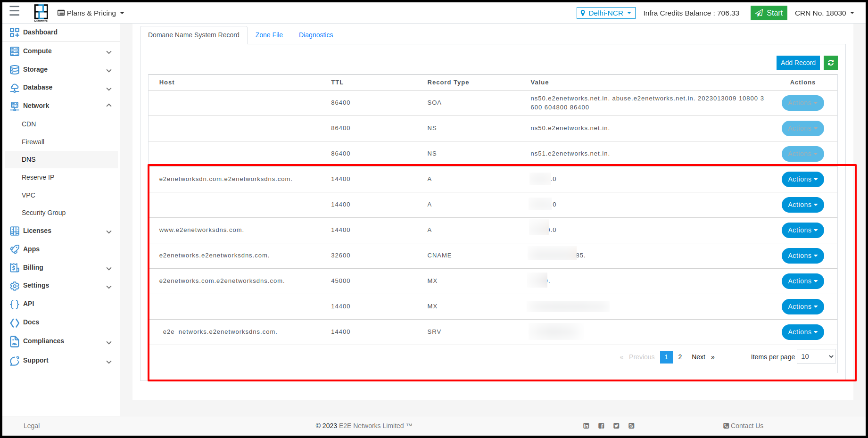Viewport: 868px width, 438px height.
Task: Open Actions for SOA record row
Action: coord(802,103)
